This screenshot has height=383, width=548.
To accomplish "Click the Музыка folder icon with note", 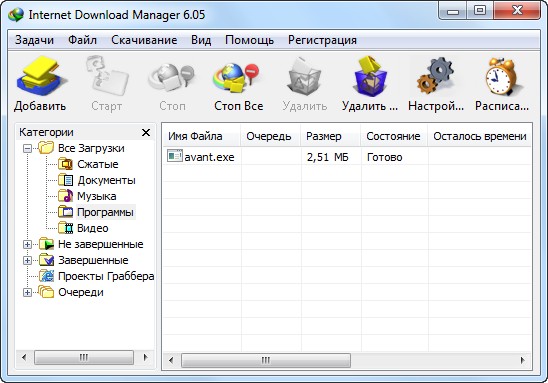I will click(x=65, y=196).
